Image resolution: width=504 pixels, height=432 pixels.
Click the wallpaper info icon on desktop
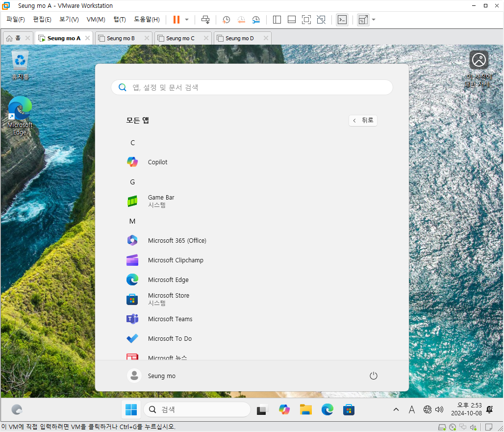[x=479, y=69]
